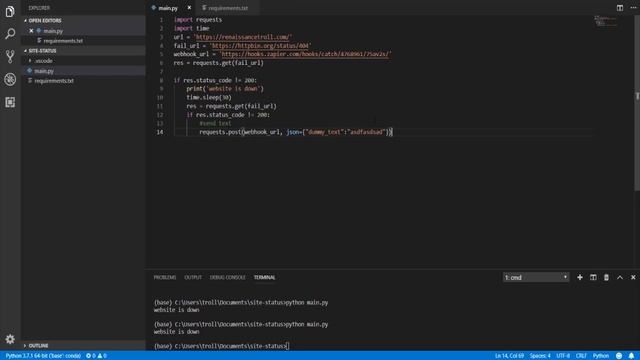Click the 'import requests' code line
The width and height of the screenshot is (640, 360).
(x=198, y=20)
